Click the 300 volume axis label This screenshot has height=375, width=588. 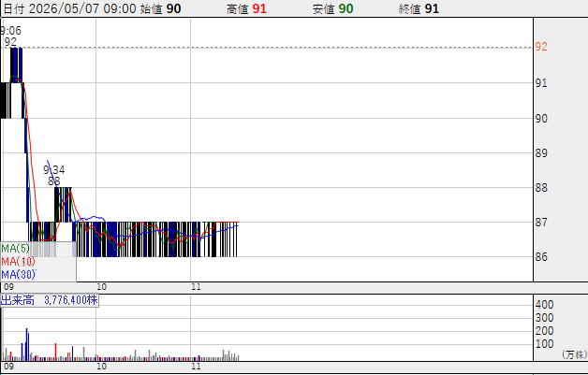click(545, 318)
